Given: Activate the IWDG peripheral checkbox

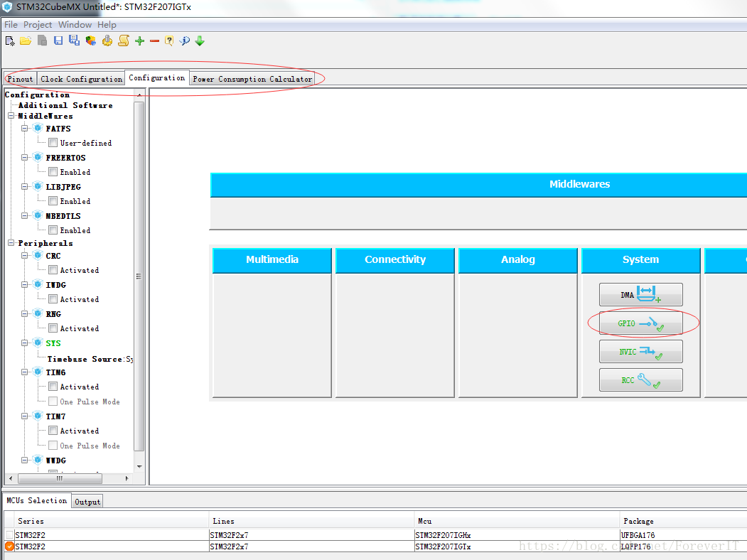Looking at the screenshot, I should point(53,299).
